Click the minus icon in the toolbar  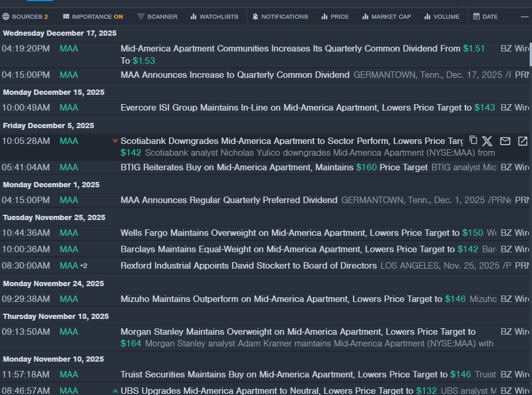[524, 16]
